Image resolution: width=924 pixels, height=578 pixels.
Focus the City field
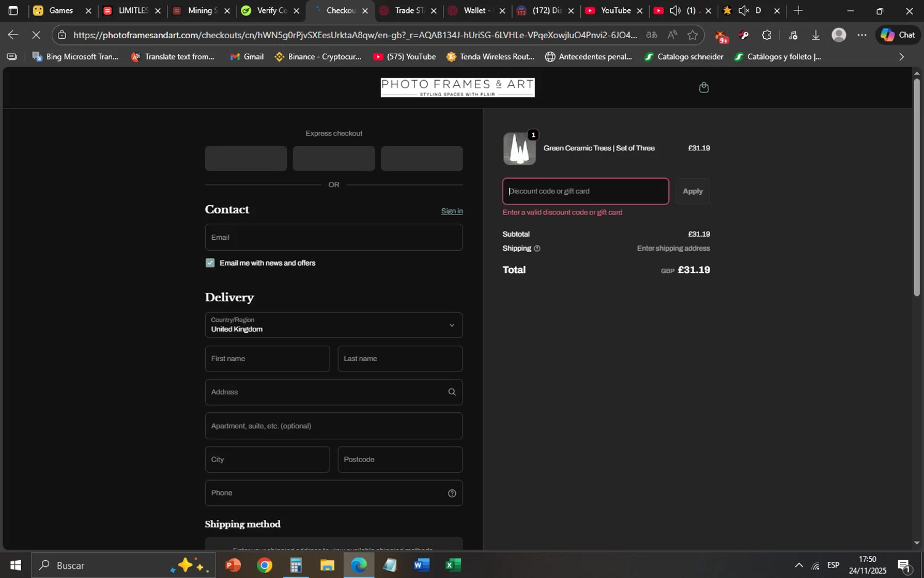click(267, 460)
